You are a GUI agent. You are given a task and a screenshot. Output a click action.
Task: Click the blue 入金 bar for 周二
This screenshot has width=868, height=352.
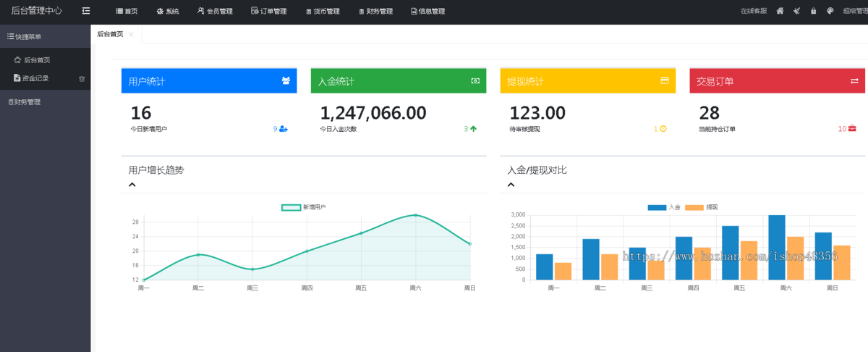(591, 259)
